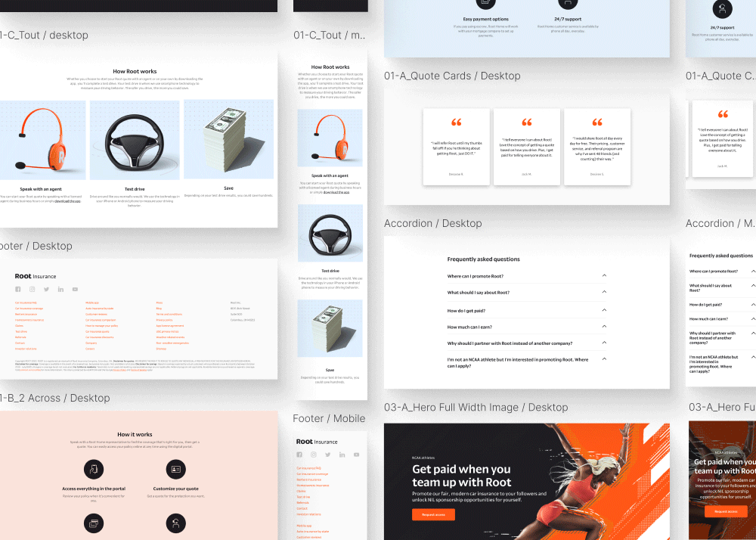Select '01-A_Quote Cards / Desktop' frame label
Screen dimensions: 756x540
coord(452,76)
